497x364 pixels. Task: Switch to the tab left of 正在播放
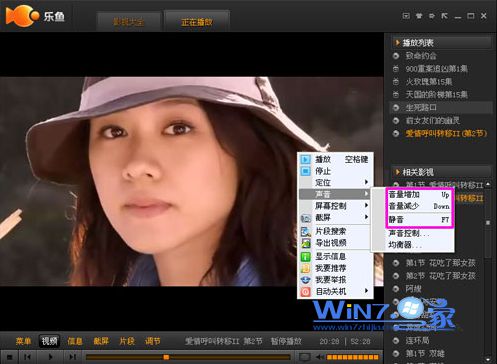(x=129, y=22)
